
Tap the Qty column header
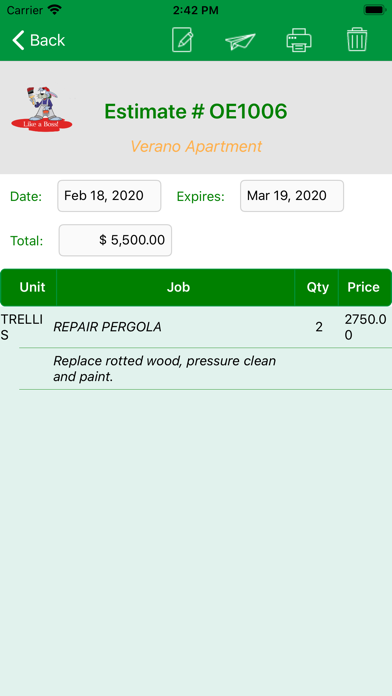[317, 287]
